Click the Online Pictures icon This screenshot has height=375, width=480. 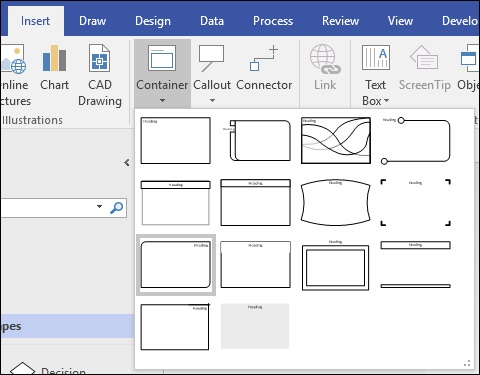(13, 59)
